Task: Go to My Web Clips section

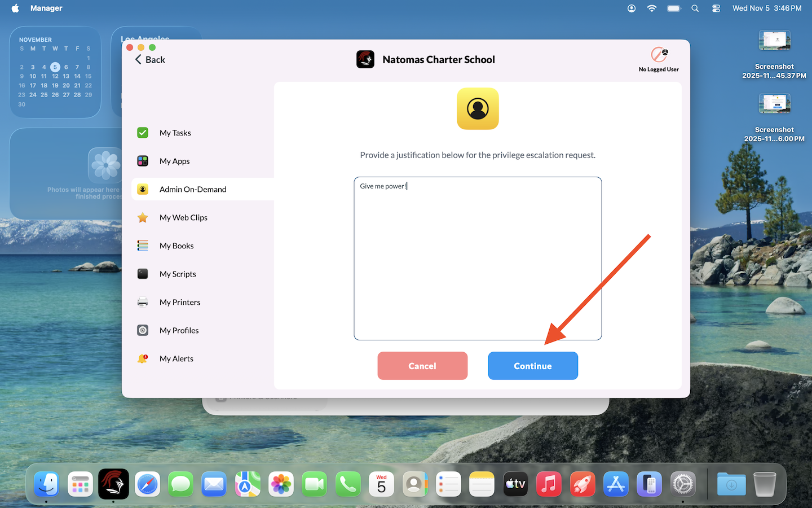Action: click(202, 217)
